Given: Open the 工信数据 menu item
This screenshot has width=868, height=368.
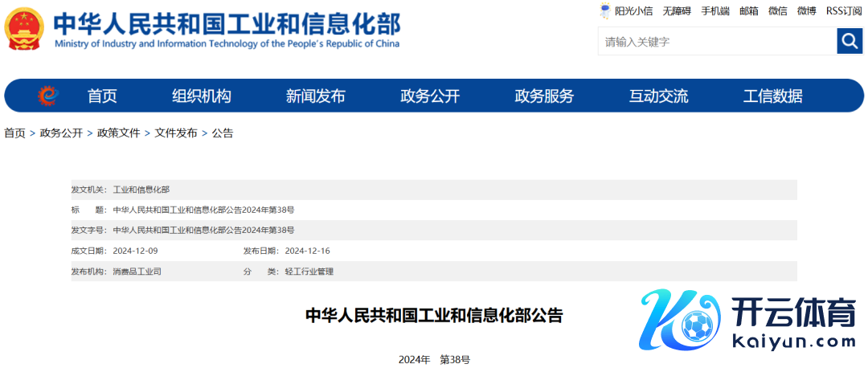Looking at the screenshot, I should (772, 96).
